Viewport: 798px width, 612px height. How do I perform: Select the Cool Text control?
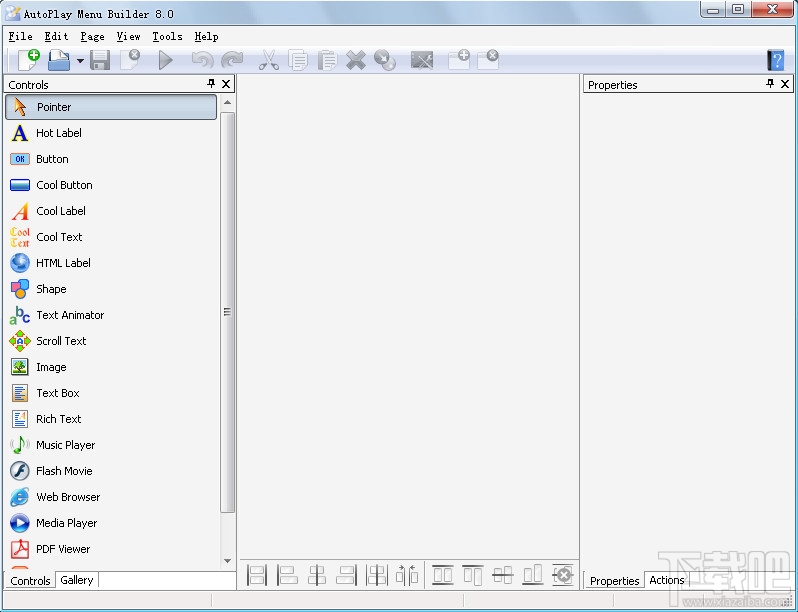[x=111, y=237]
